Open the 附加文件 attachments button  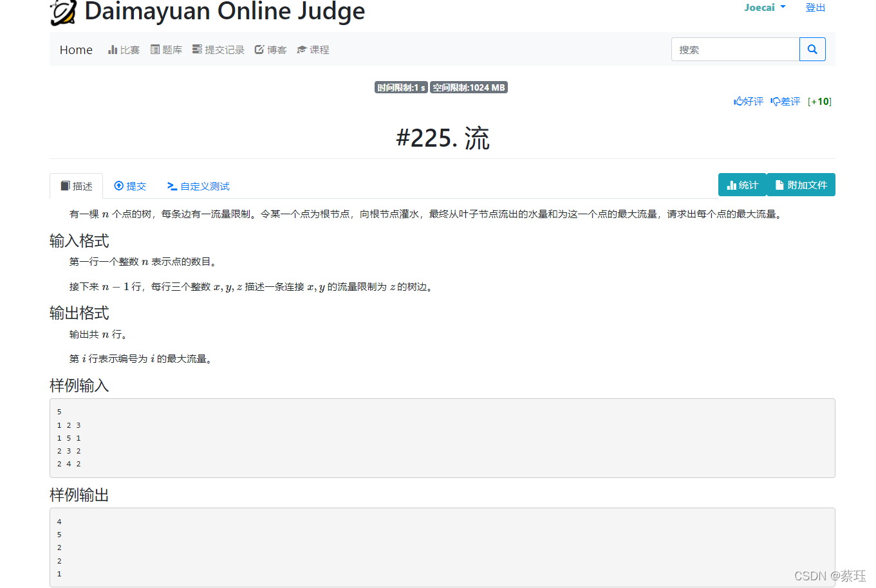pos(801,185)
